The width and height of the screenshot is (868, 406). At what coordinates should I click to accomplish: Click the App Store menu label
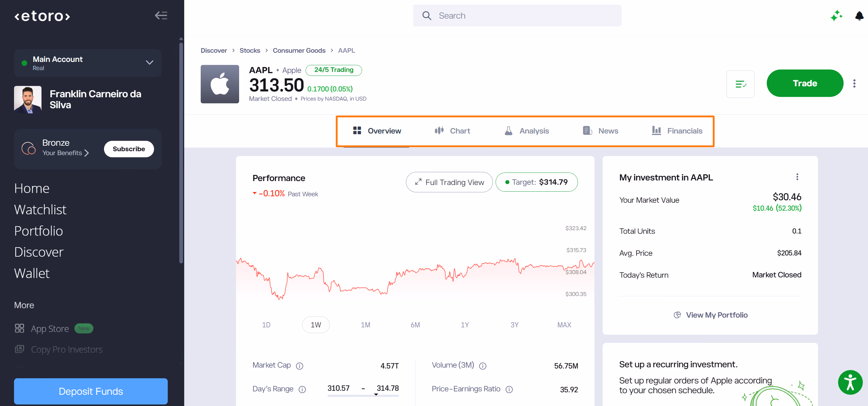click(x=50, y=329)
